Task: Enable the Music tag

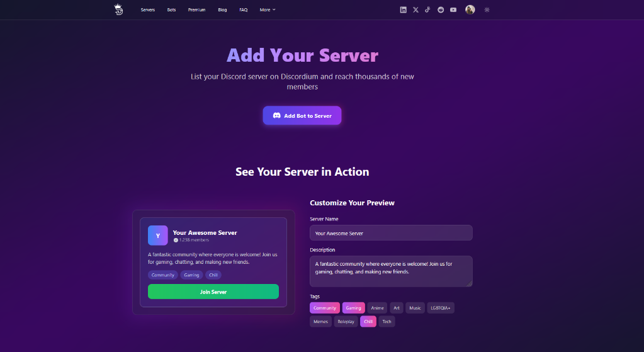Action: (x=415, y=308)
